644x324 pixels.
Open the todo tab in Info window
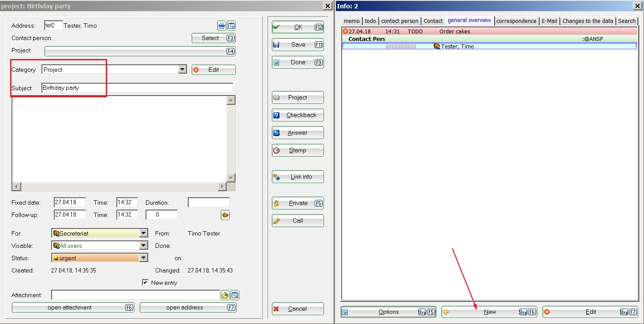pyautogui.click(x=370, y=21)
